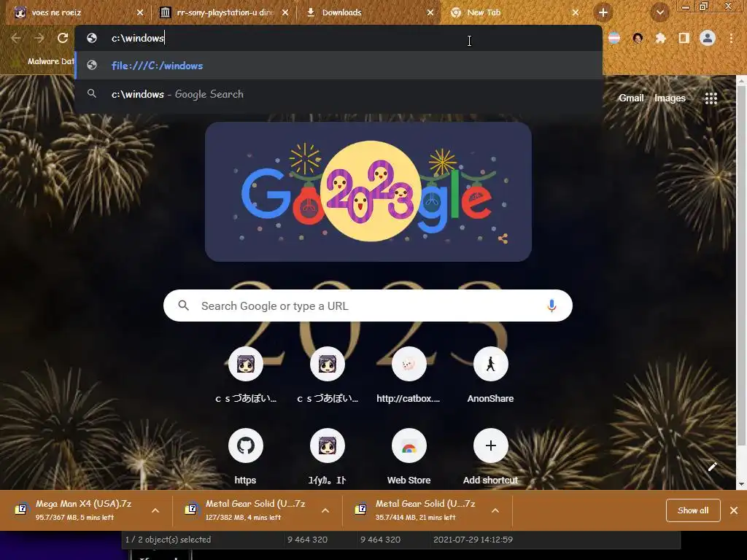Click the Google 2023 doodle image
Image resolution: width=747 pixels, height=560 pixels.
point(368,192)
